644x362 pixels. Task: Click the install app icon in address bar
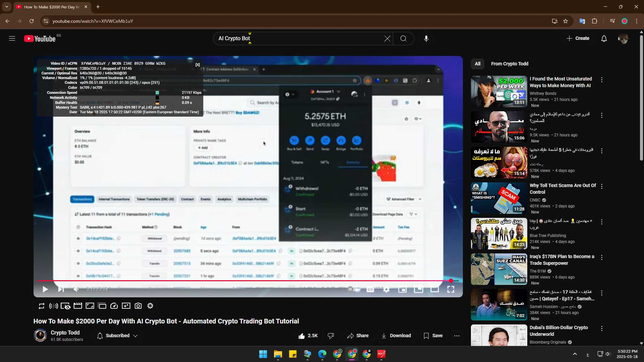pyautogui.click(x=554, y=21)
